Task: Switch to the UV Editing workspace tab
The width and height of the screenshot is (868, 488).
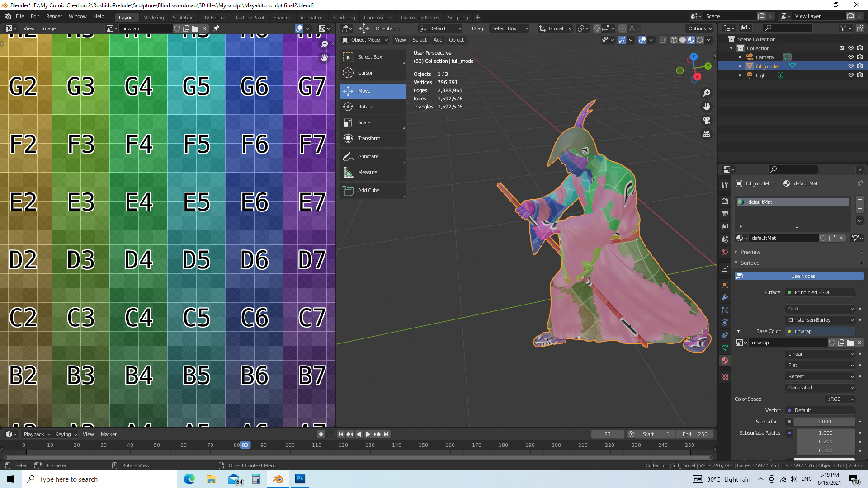Action: click(x=214, y=18)
